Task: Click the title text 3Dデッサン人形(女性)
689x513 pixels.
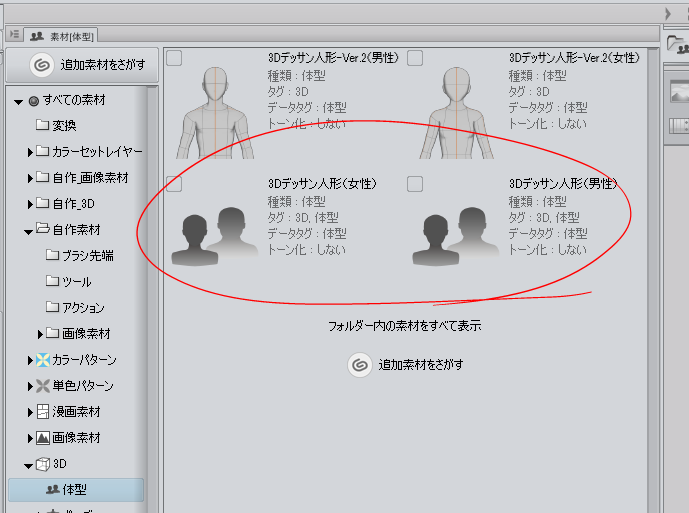Action: click(322, 184)
